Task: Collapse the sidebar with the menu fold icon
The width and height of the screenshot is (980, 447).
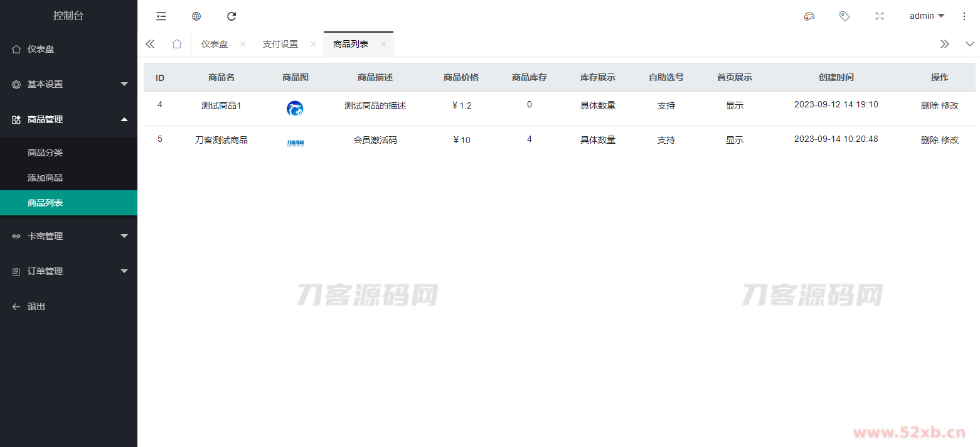Action: pyautogui.click(x=161, y=16)
